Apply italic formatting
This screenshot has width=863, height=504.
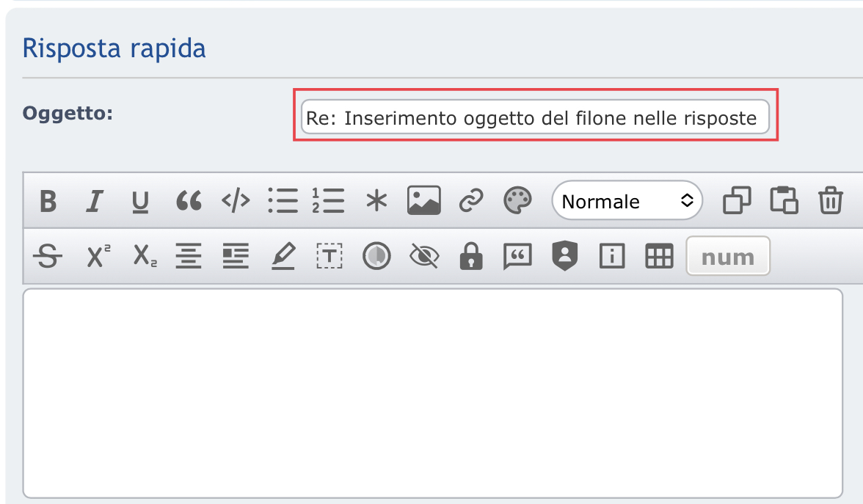[x=94, y=201]
